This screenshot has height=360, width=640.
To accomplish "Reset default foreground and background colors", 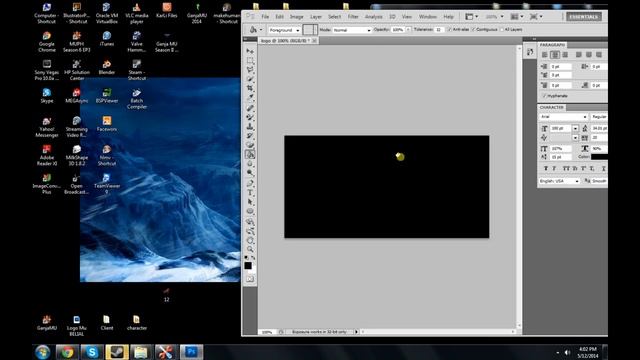I will coord(246,258).
